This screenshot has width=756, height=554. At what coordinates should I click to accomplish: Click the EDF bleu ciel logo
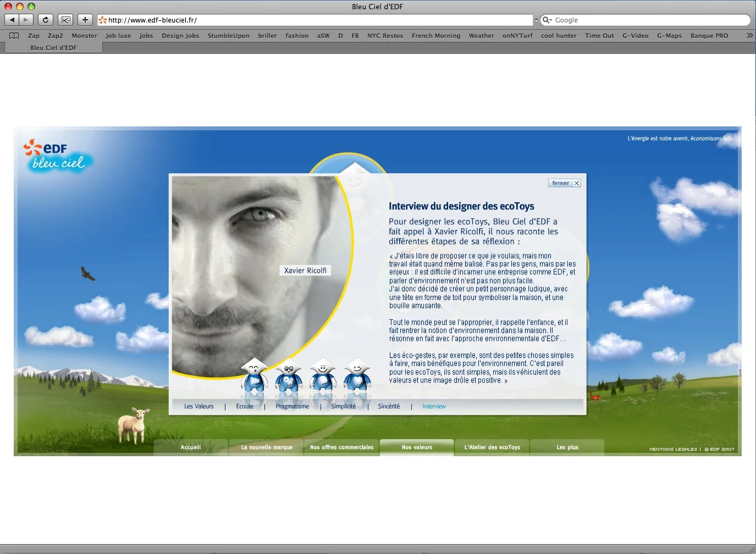57,156
